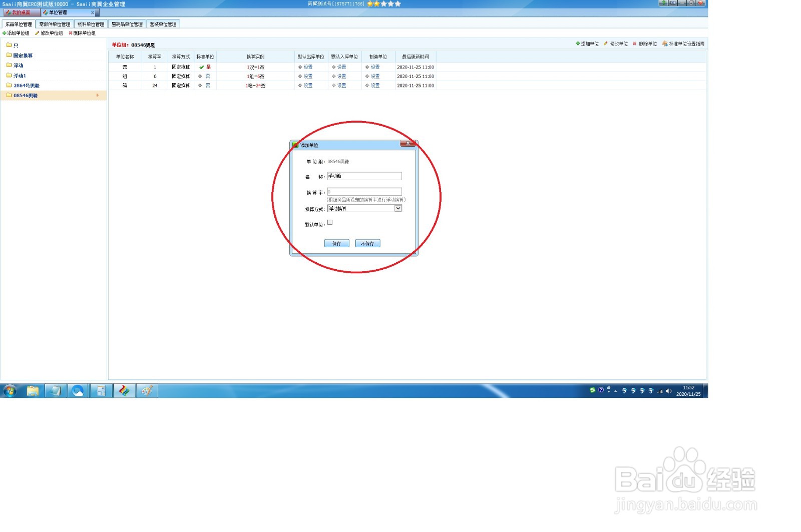
Task: Click 删除单位组 red cross toolbar item
Action: coord(82,33)
